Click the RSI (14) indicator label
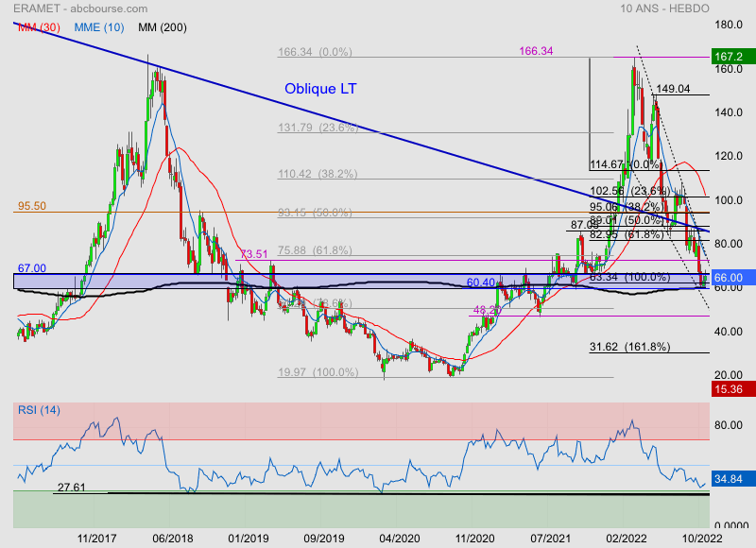Screen dimensions: 756x548 (39, 410)
